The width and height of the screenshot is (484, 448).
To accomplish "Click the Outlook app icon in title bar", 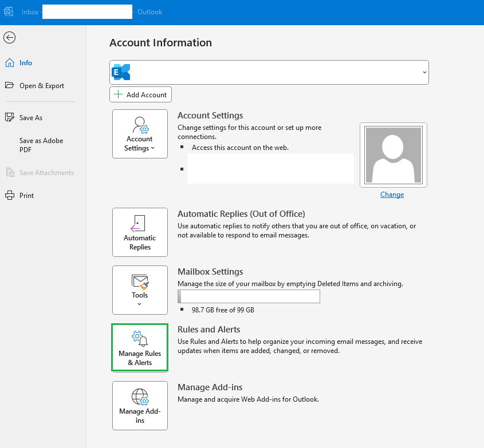I will 9,11.
